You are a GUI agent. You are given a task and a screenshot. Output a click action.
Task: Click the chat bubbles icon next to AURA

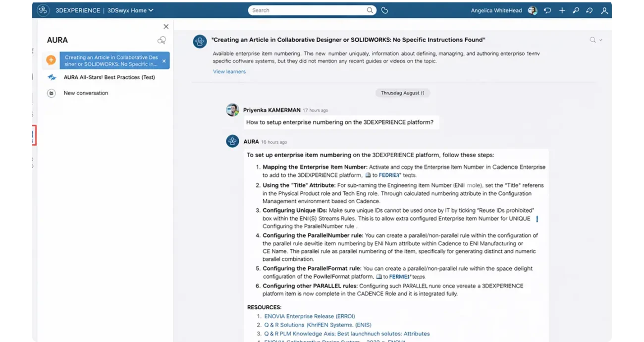161,41
